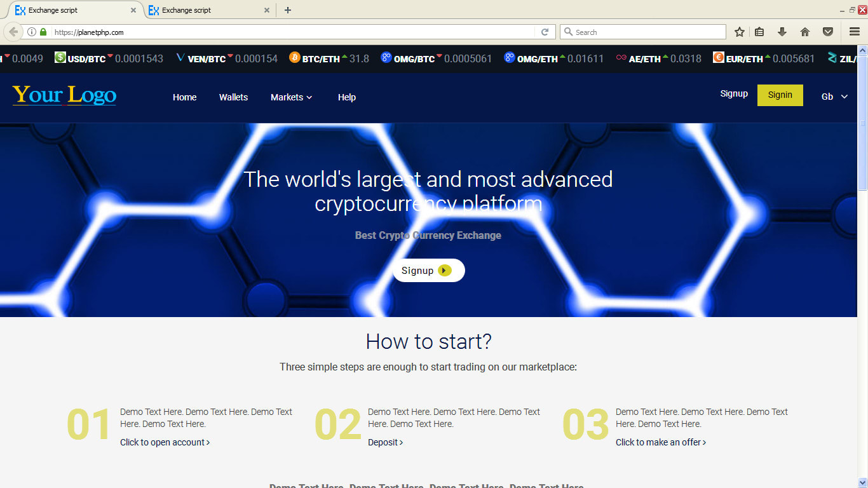The width and height of the screenshot is (868, 488).
Task: Open the Wallets menu item
Action: (x=234, y=97)
